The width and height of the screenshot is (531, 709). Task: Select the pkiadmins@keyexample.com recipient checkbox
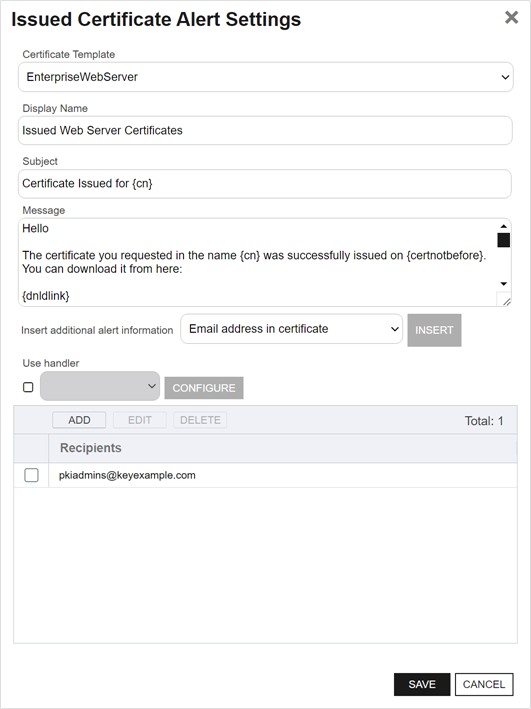[x=31, y=475]
